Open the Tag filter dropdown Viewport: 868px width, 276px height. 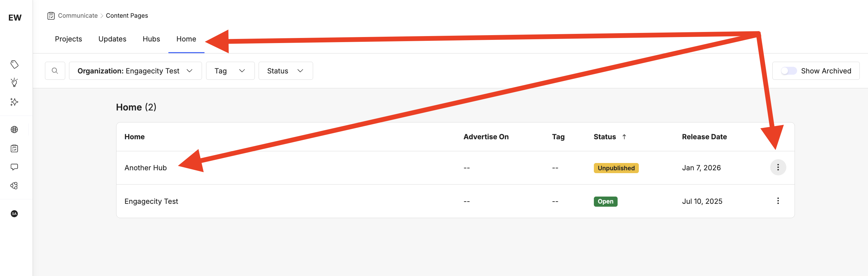coord(230,71)
